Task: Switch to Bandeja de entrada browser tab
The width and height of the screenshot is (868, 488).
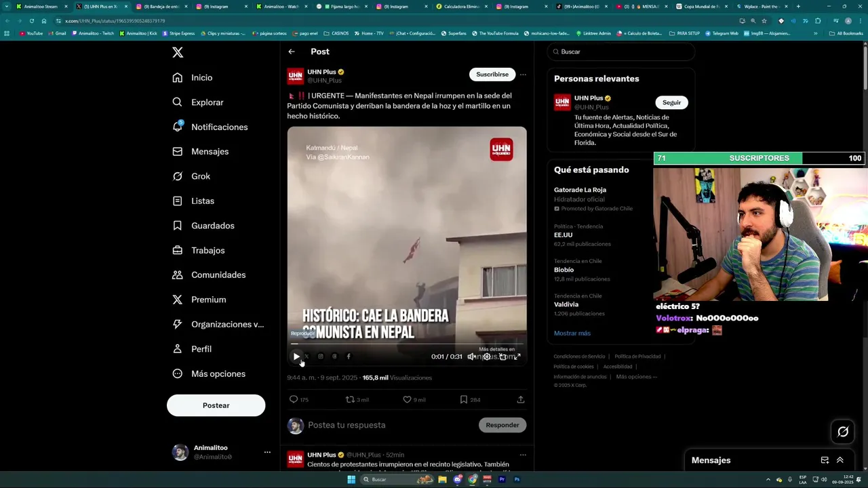Action: 161,7
